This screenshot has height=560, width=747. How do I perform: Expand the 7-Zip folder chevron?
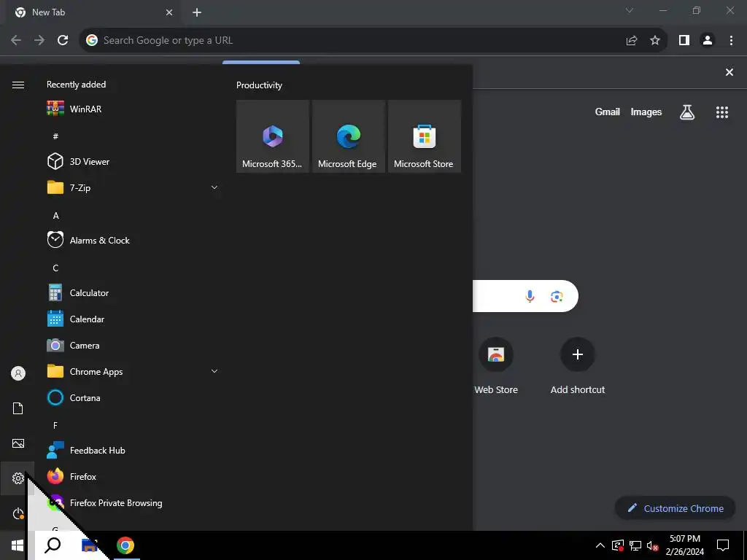(214, 187)
